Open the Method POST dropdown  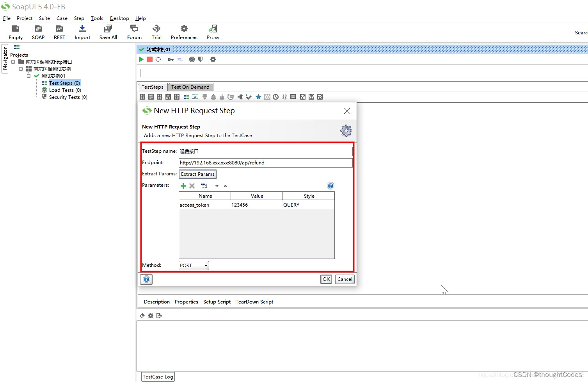pyautogui.click(x=194, y=266)
